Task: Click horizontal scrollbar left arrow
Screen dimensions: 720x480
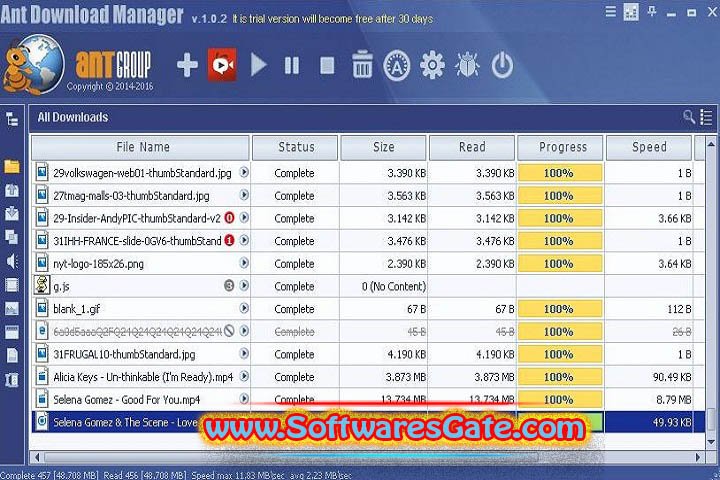Action: pyautogui.click(x=37, y=457)
